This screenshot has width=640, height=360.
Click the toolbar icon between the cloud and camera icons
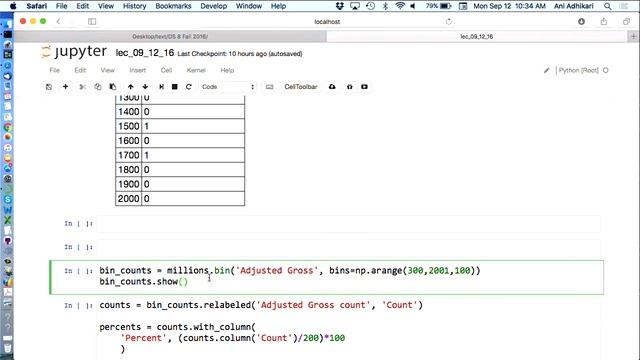[349, 87]
